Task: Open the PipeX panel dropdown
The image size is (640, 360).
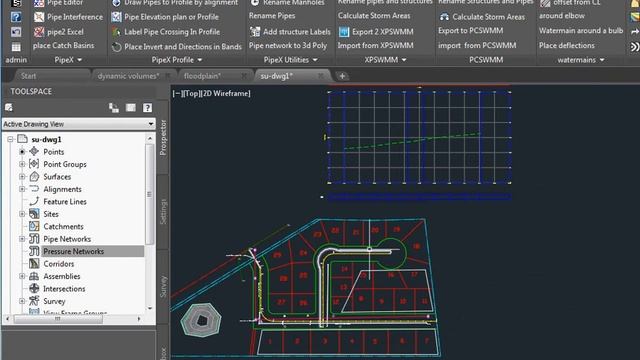Action: point(68,60)
